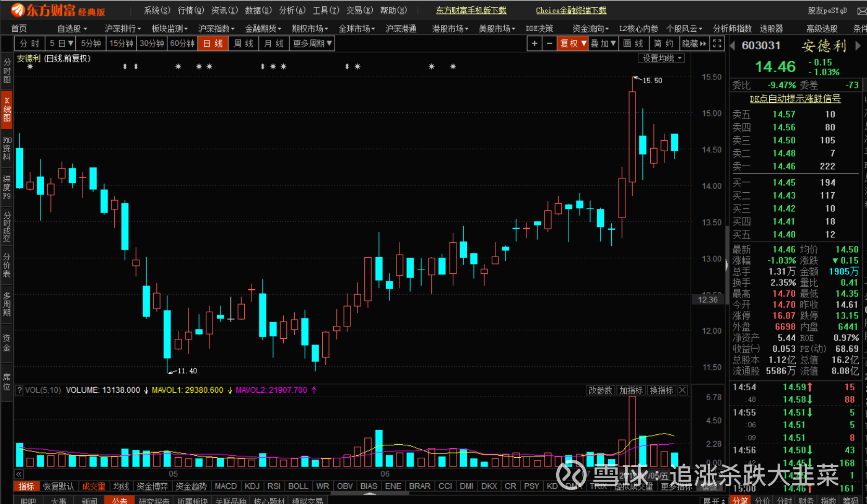This screenshot has height=504, width=867.
Task: Toggle 简约 simple mode
Action: [x=664, y=44]
